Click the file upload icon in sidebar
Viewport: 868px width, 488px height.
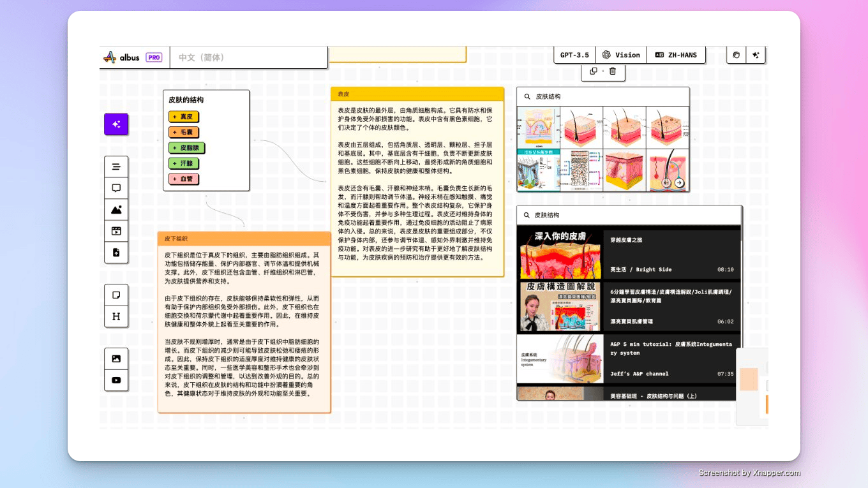[116, 253]
